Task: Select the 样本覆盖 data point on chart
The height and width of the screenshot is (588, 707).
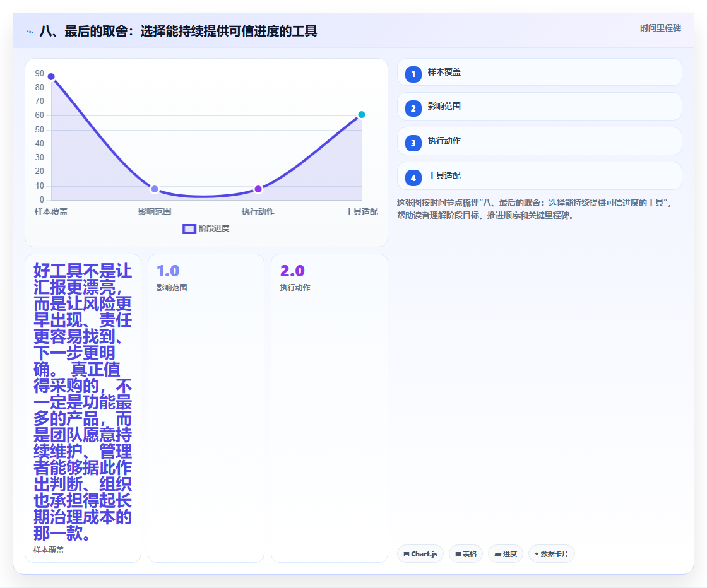Action: click(x=51, y=76)
